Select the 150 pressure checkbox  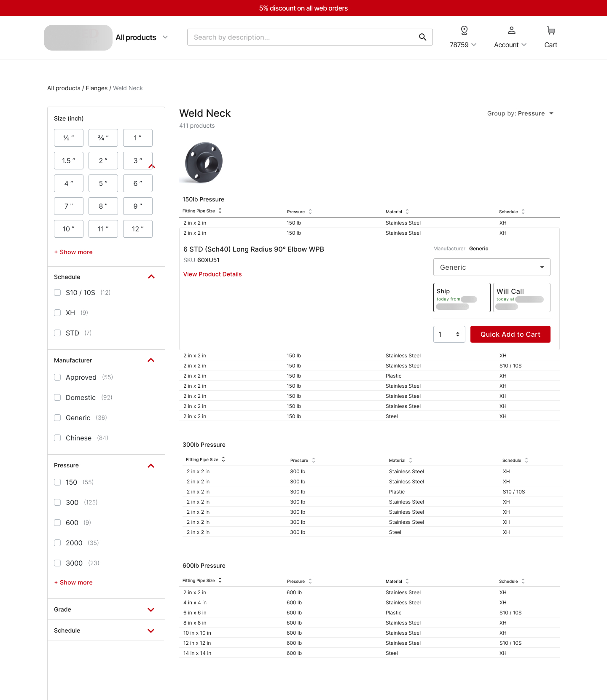tap(57, 482)
